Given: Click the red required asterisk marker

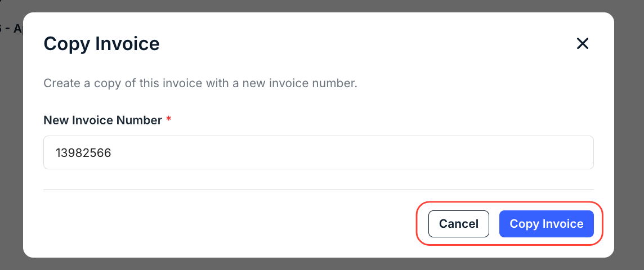Looking at the screenshot, I should 168,119.
